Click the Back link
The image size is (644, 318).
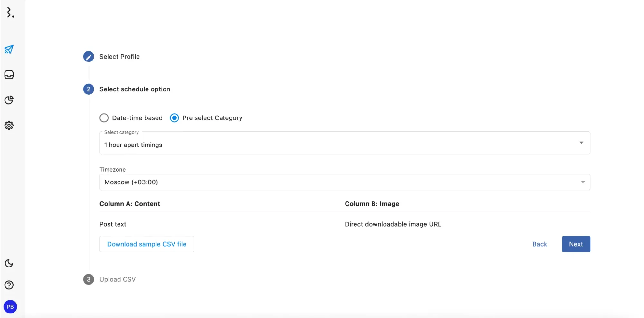coord(540,244)
